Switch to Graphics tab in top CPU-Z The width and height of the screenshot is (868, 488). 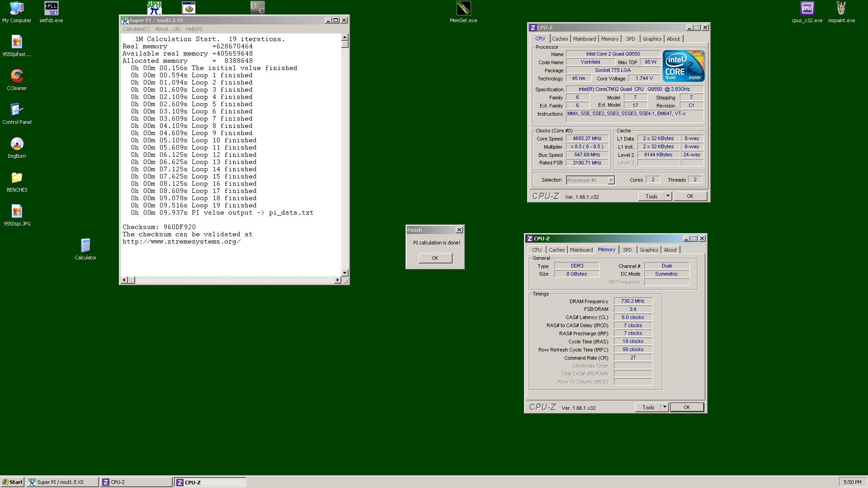652,39
